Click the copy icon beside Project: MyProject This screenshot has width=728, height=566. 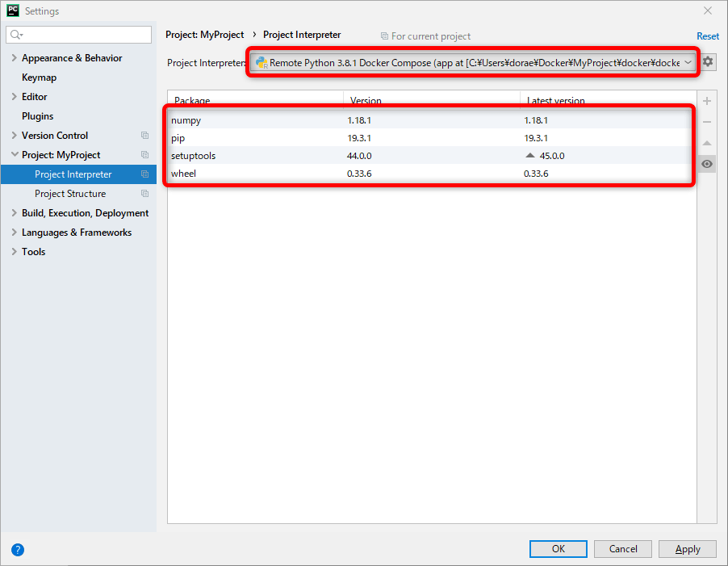click(x=144, y=154)
